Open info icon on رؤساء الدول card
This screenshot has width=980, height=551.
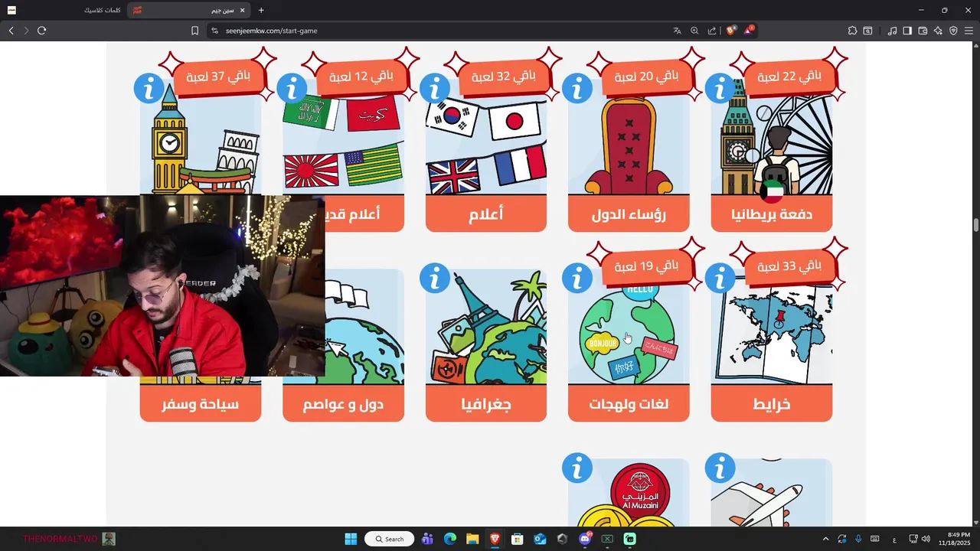pyautogui.click(x=577, y=89)
